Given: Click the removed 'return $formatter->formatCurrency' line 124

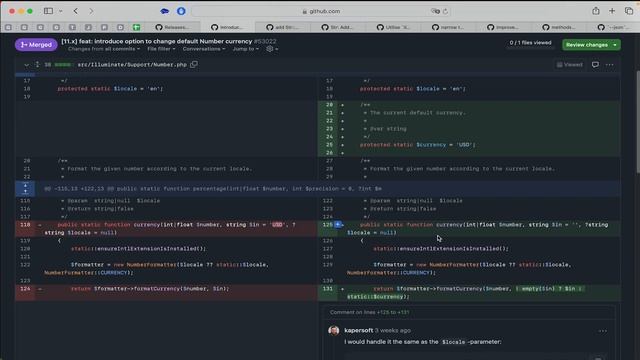Looking at the screenshot, I should tap(150, 289).
